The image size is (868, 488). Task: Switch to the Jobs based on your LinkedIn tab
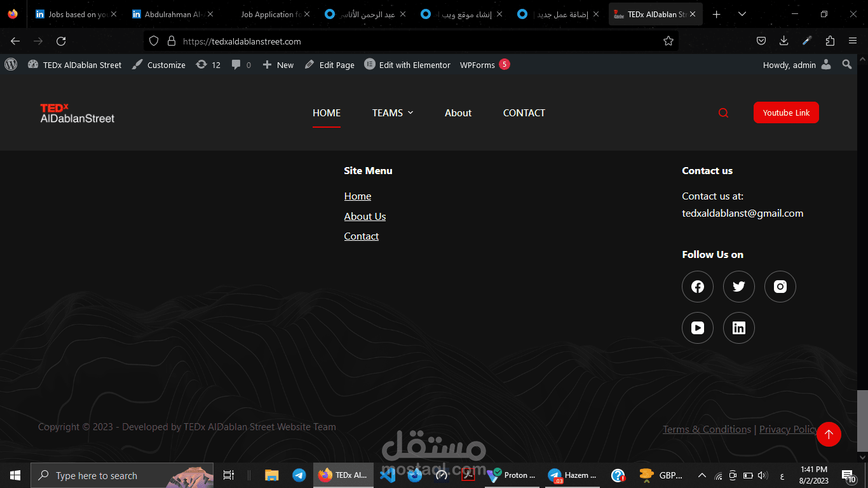click(x=75, y=14)
